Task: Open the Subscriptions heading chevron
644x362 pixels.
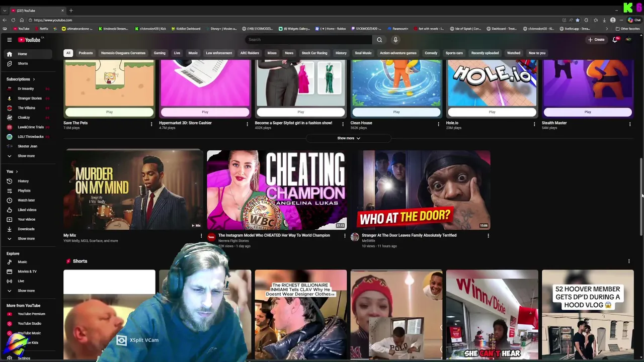Action: point(34,79)
